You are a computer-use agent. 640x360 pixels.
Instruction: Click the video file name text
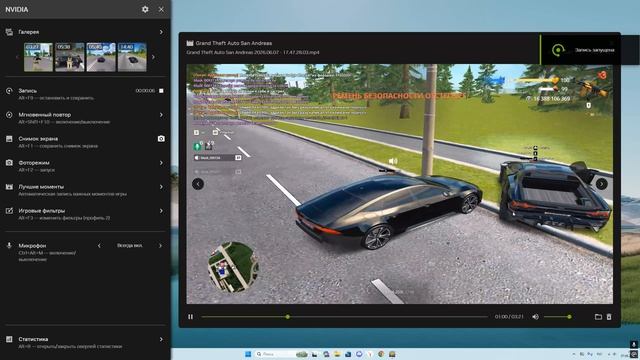coord(253,52)
